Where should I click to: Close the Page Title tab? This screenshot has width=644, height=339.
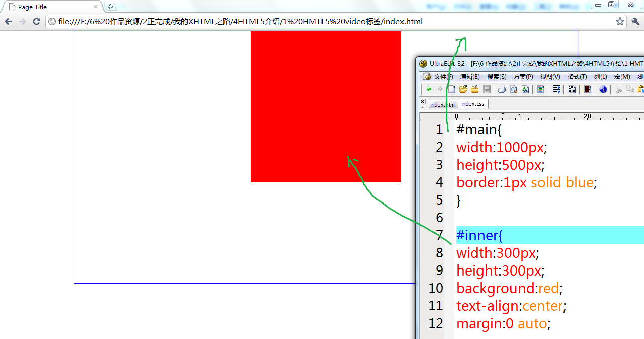[x=96, y=7]
